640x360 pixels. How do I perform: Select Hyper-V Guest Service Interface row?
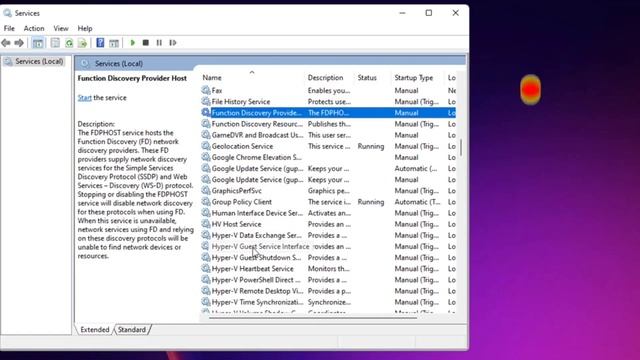(x=328, y=246)
